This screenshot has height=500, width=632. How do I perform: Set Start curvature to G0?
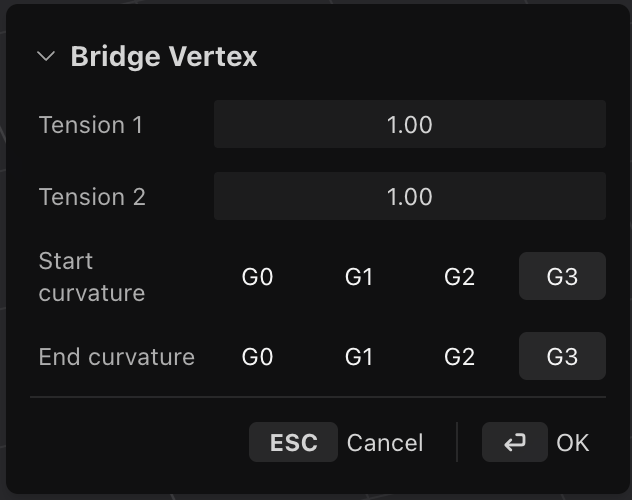coord(258,276)
